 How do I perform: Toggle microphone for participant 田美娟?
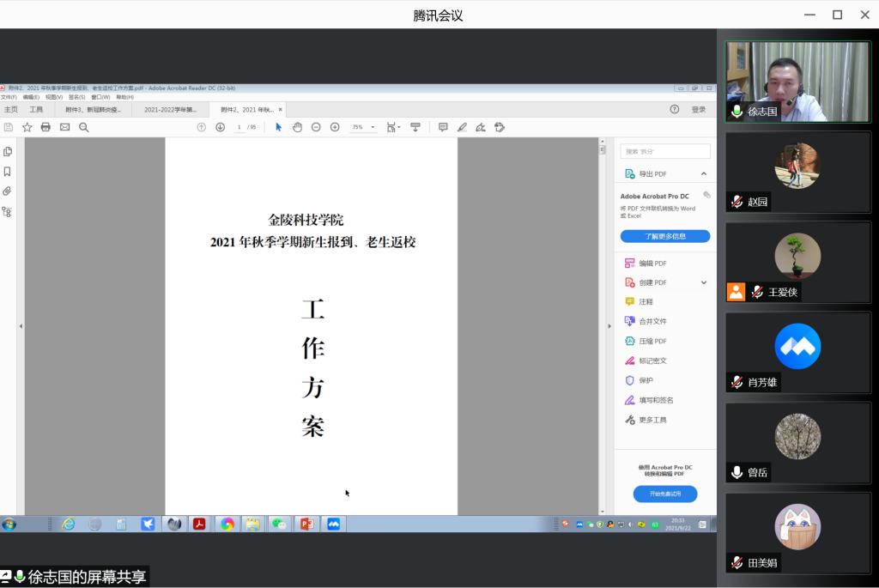click(737, 563)
